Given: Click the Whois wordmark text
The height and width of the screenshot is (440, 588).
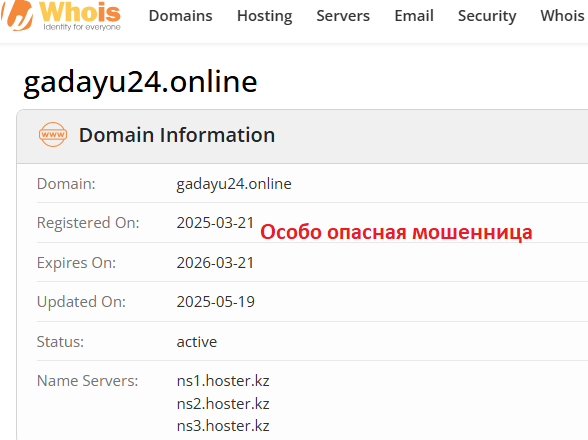Looking at the screenshot, I should (80, 12).
